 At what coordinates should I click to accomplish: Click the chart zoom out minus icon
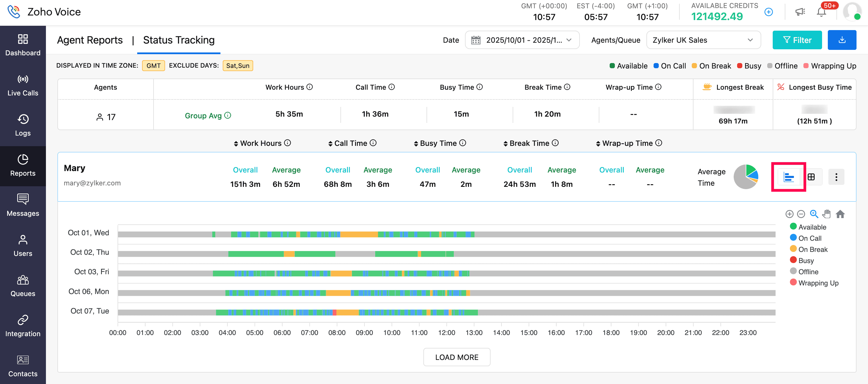pyautogui.click(x=801, y=214)
